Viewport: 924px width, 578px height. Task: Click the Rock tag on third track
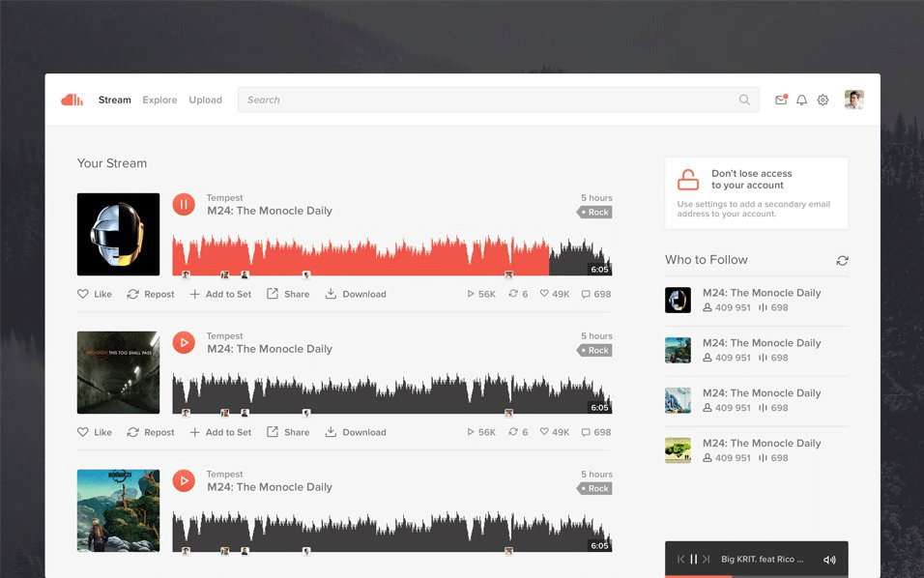(594, 488)
